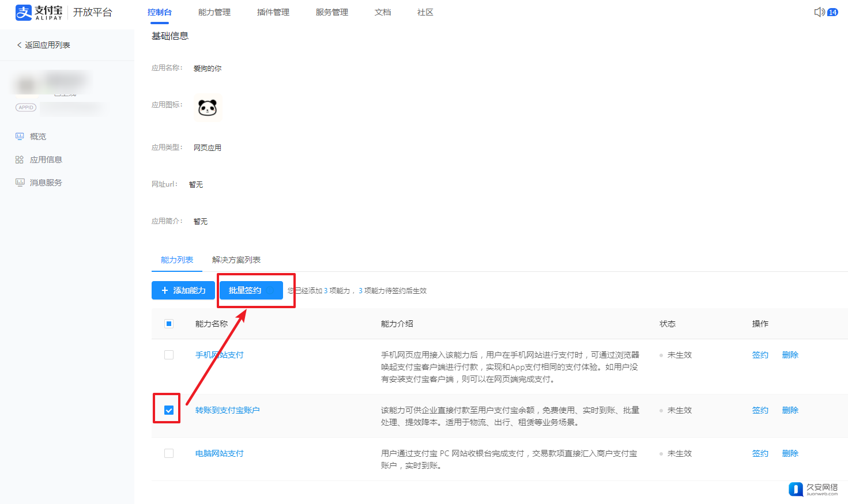
Task: Open 概览 overview in the sidebar
Action: pyautogui.click(x=37, y=137)
